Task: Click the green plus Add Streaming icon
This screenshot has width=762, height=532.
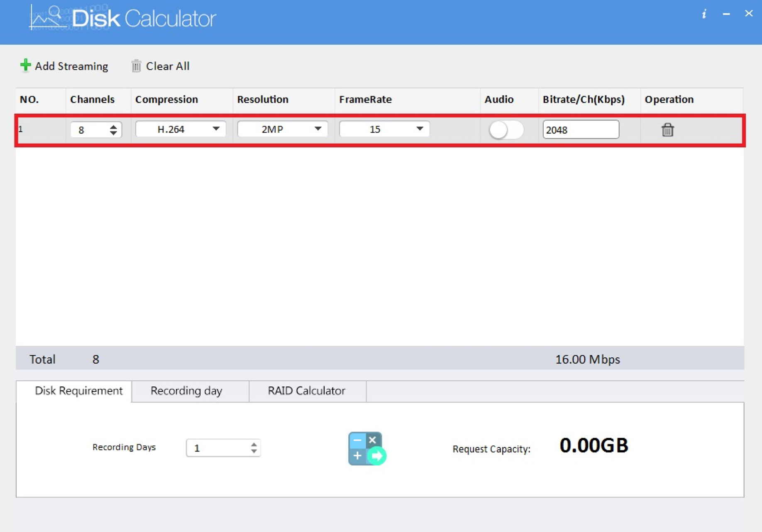Action: point(25,65)
